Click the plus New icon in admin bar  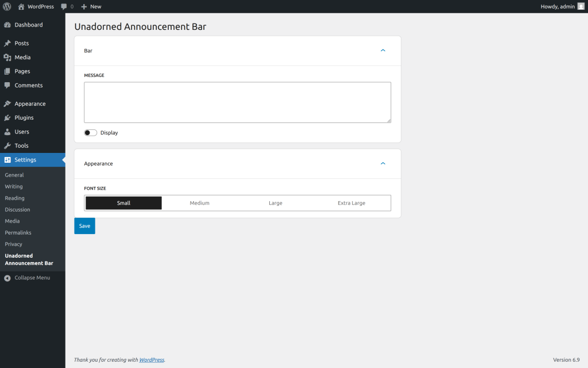pyautogui.click(x=84, y=7)
